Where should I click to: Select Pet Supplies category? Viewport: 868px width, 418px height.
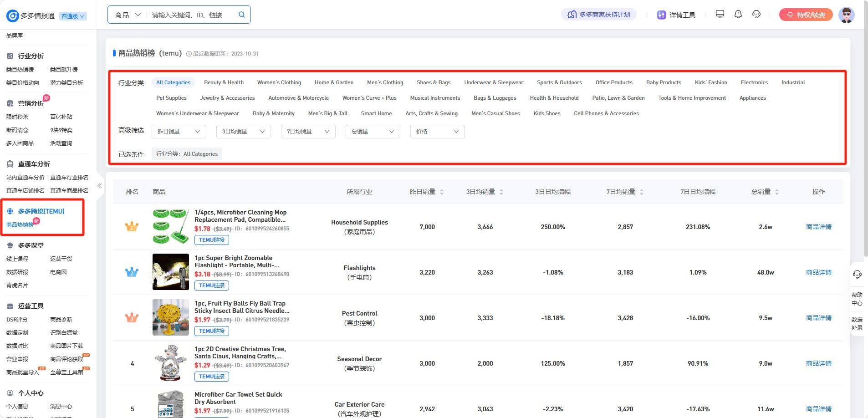tap(171, 98)
